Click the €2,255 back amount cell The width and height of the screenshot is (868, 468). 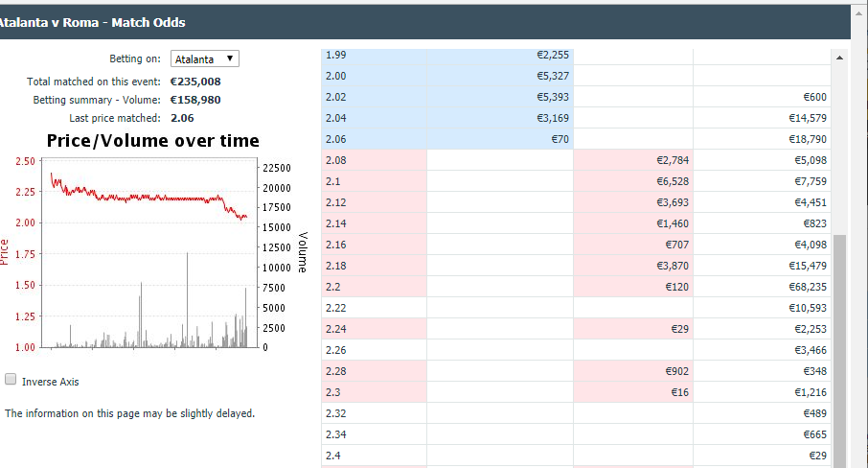[500, 55]
